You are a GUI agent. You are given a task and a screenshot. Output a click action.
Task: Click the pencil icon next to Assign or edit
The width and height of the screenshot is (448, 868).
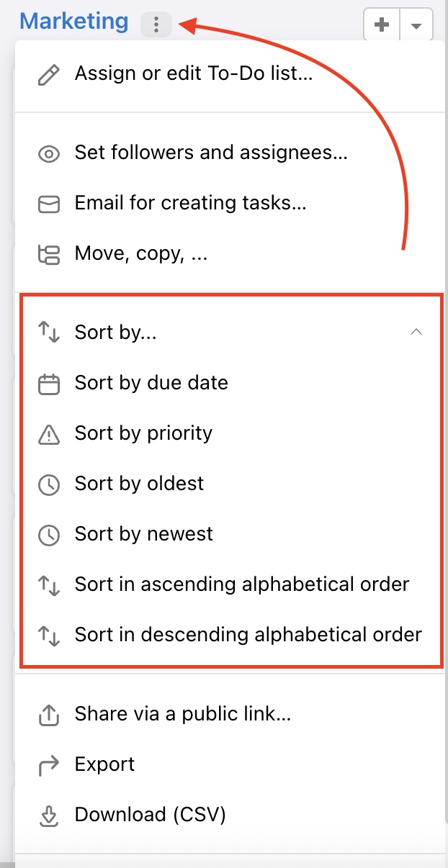click(48, 73)
